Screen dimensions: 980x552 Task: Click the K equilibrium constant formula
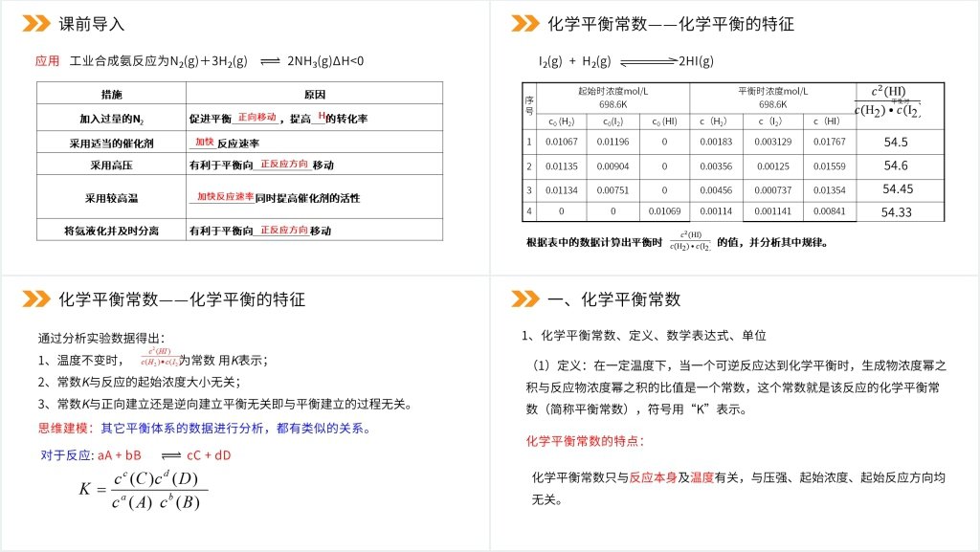(x=144, y=490)
